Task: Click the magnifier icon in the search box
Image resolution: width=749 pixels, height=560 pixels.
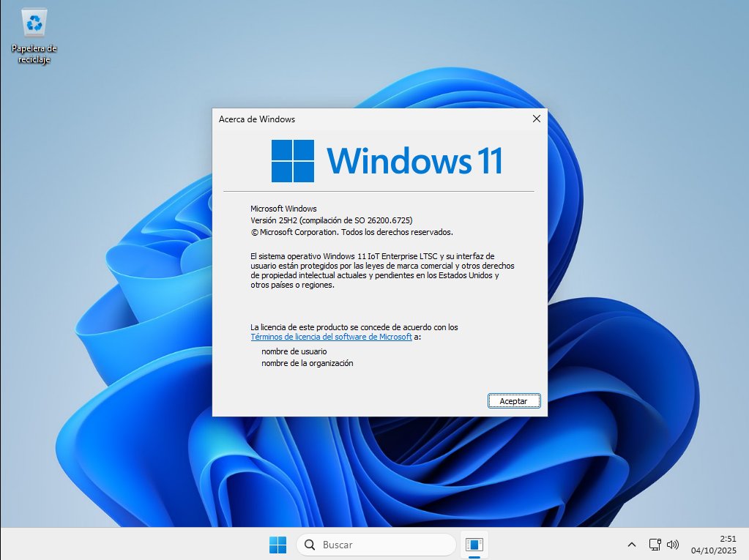Action: click(x=310, y=545)
